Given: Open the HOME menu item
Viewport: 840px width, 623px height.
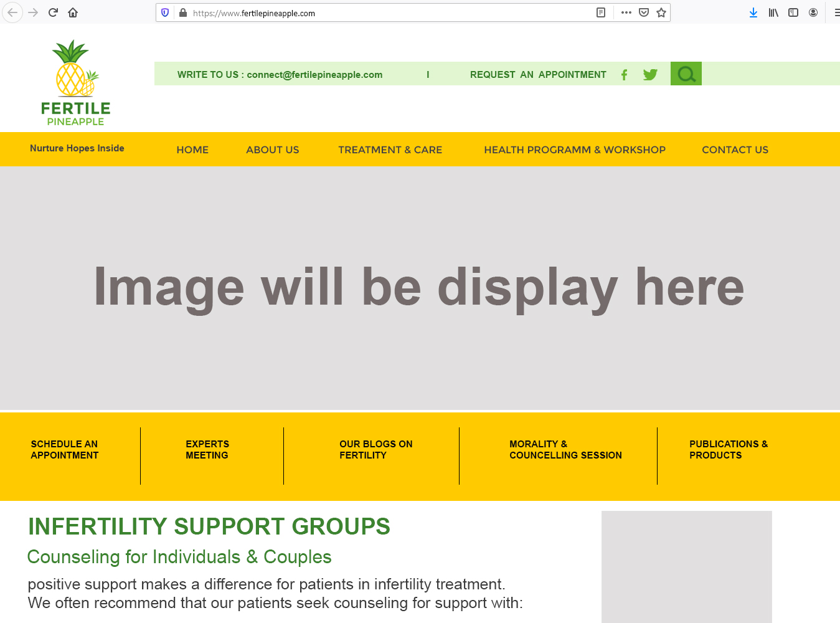Looking at the screenshot, I should click(x=192, y=150).
